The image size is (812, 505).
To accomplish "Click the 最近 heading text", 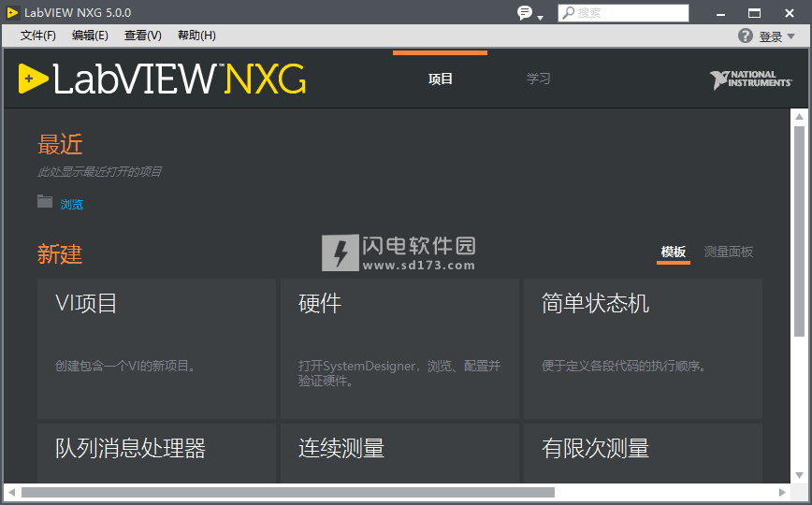I will pyautogui.click(x=60, y=145).
